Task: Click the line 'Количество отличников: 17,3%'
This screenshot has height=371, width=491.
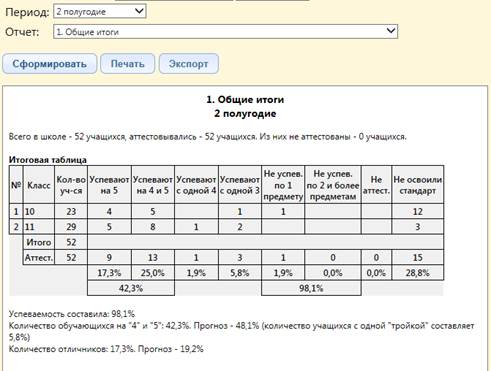Action: pyautogui.click(x=106, y=349)
